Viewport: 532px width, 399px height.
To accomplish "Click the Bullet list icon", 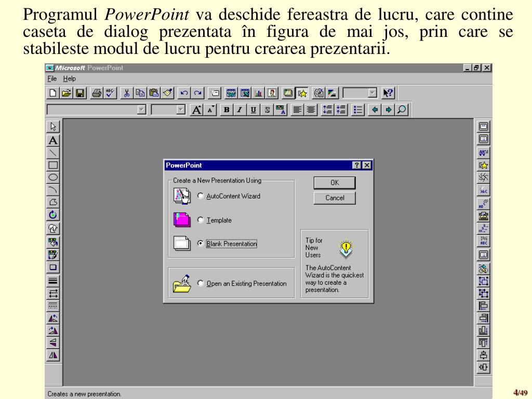I will point(357,110).
